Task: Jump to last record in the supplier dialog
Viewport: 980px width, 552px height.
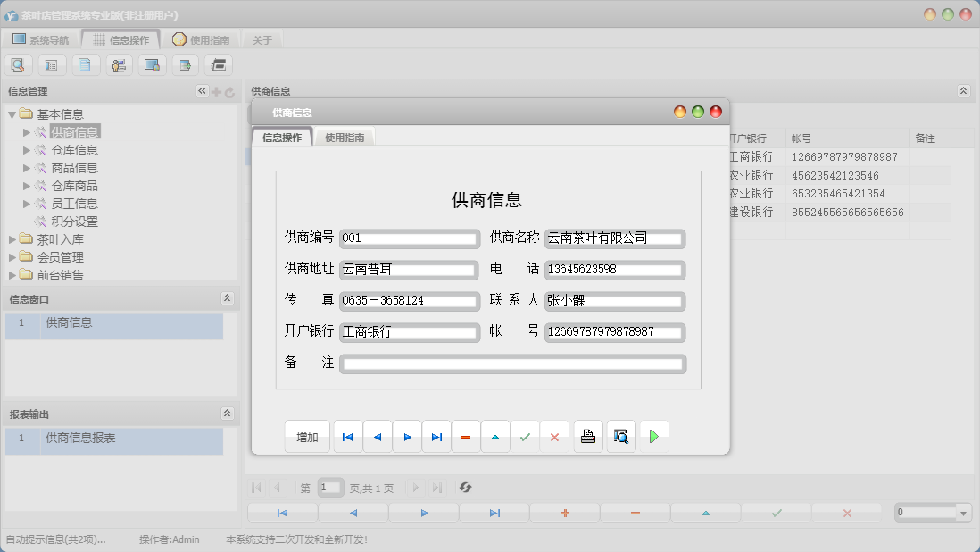Action: pyautogui.click(x=436, y=437)
